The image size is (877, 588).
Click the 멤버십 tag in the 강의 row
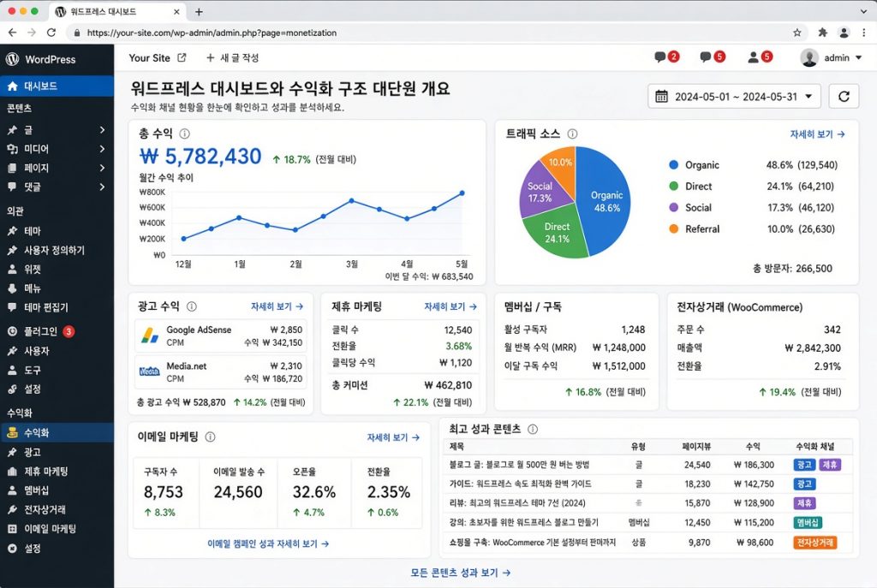pos(808,523)
